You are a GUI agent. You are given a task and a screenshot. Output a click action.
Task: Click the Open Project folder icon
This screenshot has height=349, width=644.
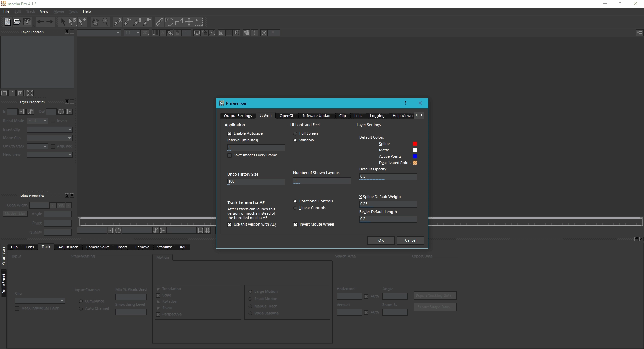point(17,22)
